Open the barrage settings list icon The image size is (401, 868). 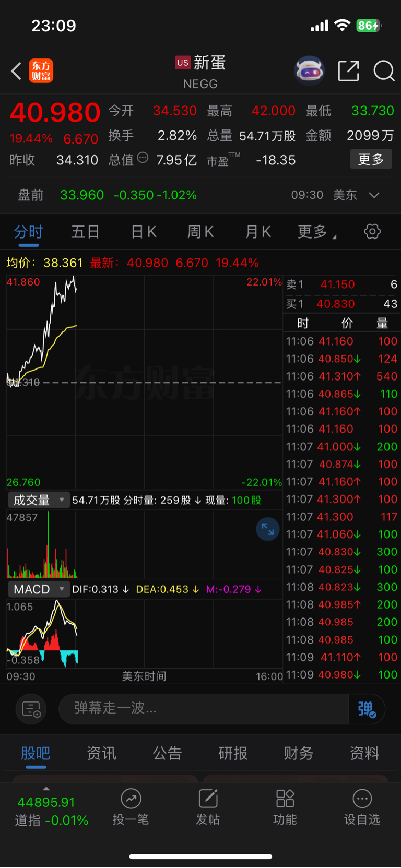tap(31, 709)
